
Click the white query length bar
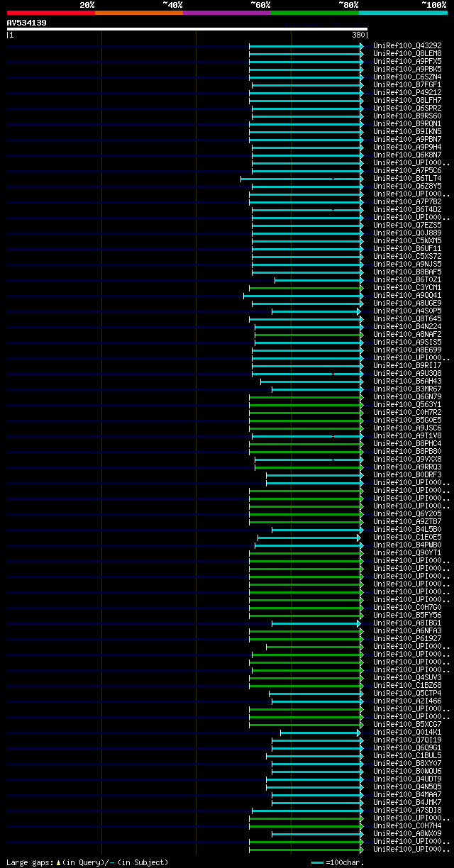187,29
